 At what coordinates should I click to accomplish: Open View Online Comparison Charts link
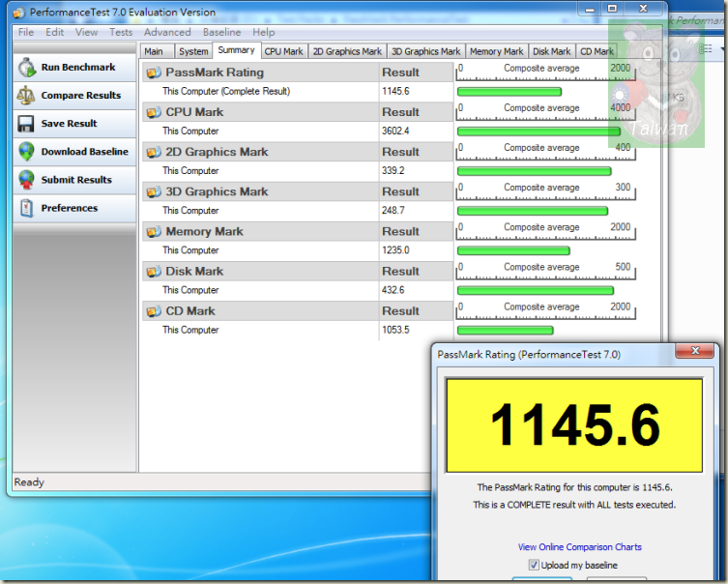pyautogui.click(x=579, y=547)
